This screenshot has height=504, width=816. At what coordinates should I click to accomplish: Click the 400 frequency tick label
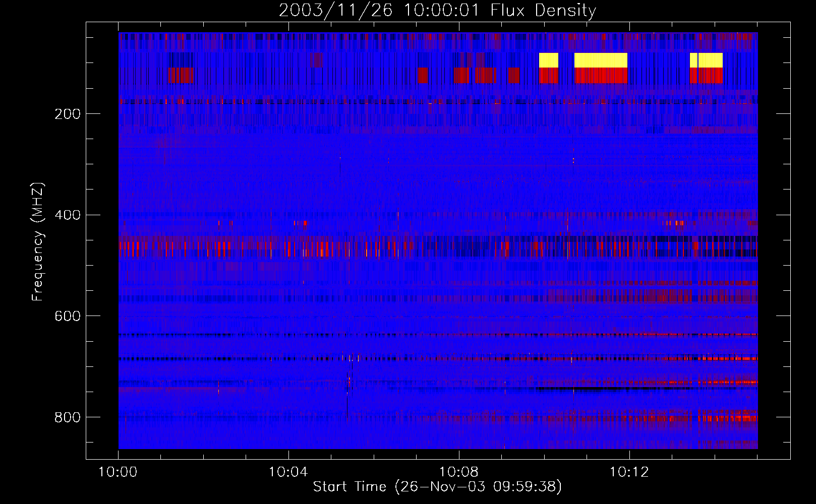click(x=68, y=215)
